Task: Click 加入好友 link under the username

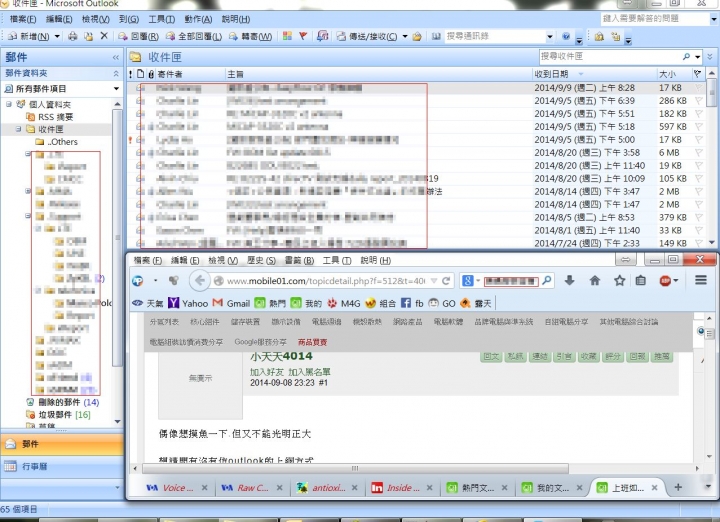Action: click(x=267, y=372)
